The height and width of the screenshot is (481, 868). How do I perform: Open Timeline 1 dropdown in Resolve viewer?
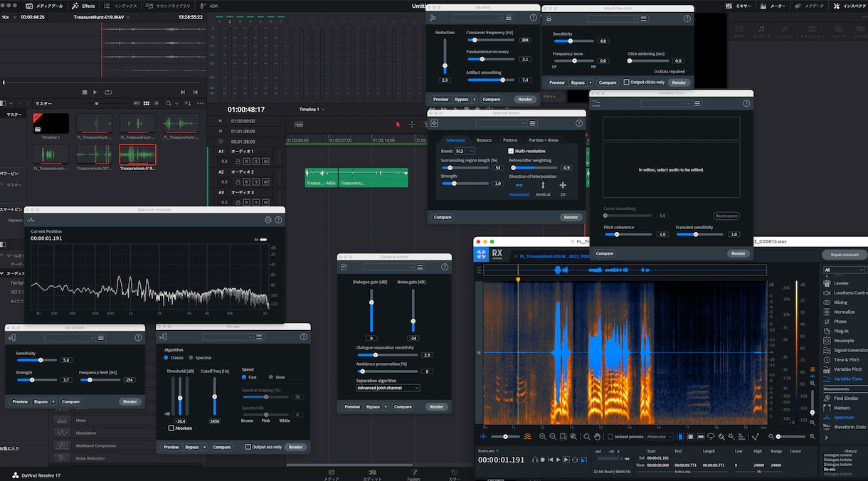pos(312,110)
